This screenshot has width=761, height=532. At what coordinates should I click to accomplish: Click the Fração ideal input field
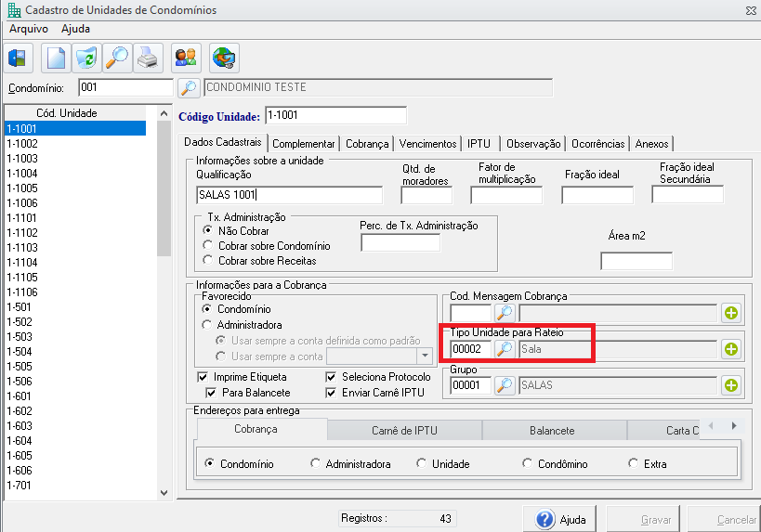(597, 195)
